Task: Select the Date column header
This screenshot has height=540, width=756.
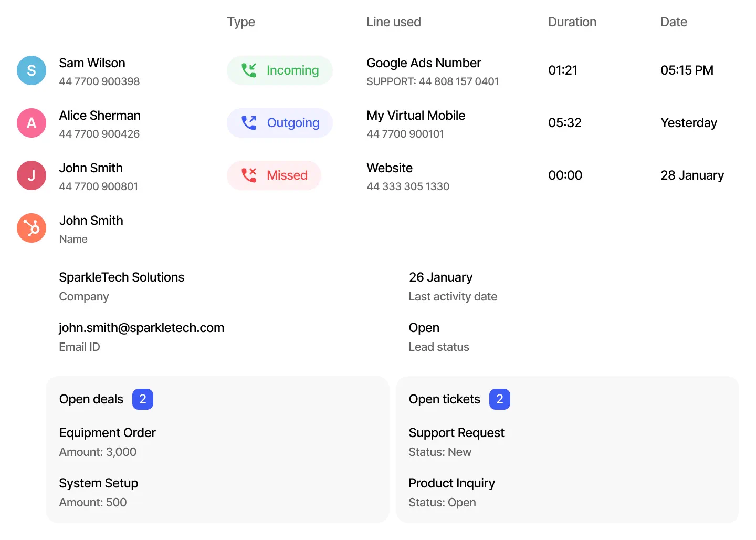Action: click(x=674, y=22)
